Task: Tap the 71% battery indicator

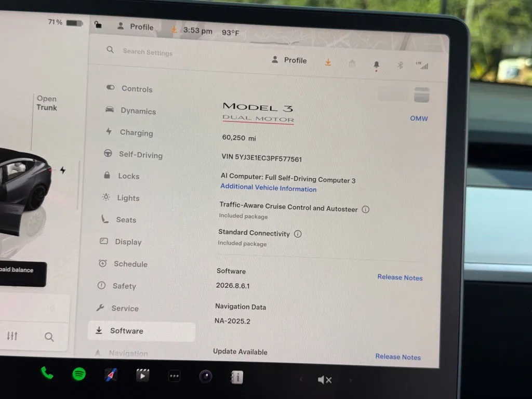Action: point(65,22)
